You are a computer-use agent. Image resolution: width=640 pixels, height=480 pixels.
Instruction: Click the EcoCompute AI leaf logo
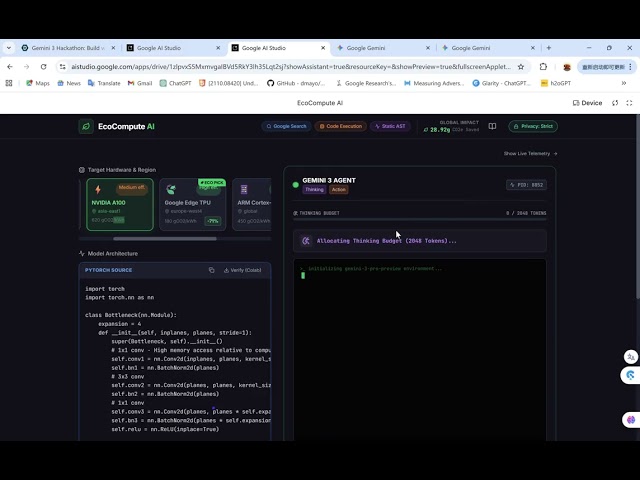86,127
